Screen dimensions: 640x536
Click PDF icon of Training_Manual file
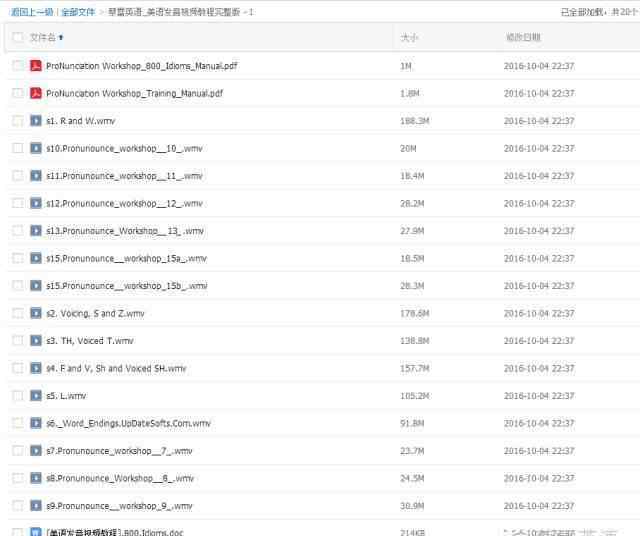coord(36,93)
